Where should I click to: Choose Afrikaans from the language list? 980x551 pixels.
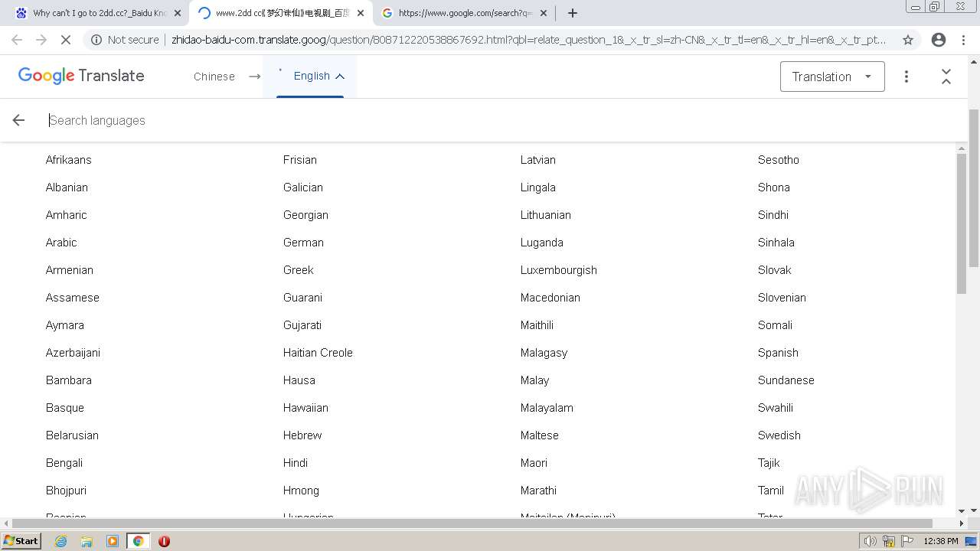pyautogui.click(x=69, y=160)
